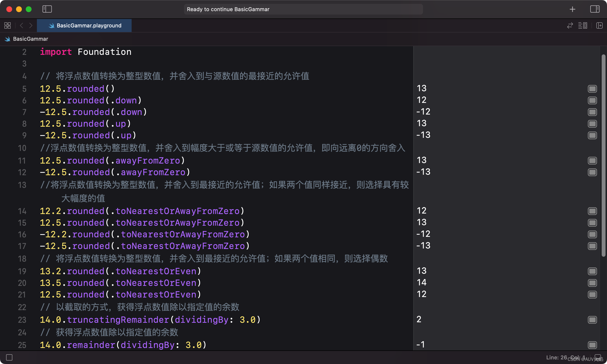Open the related items grid menu
Image resolution: width=607 pixels, height=364 pixels.
tap(7, 25)
